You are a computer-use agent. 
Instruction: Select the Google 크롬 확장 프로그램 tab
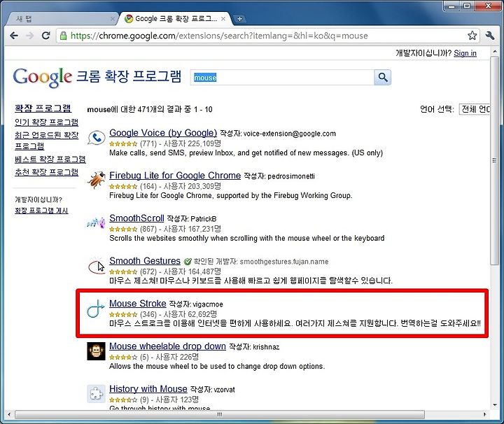pyautogui.click(x=174, y=19)
